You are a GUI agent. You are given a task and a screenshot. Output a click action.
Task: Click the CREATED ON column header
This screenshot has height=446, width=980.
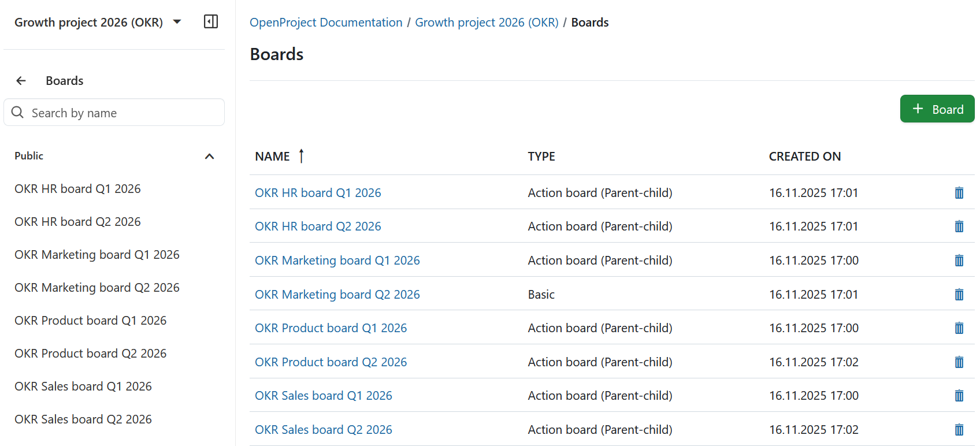coord(805,157)
